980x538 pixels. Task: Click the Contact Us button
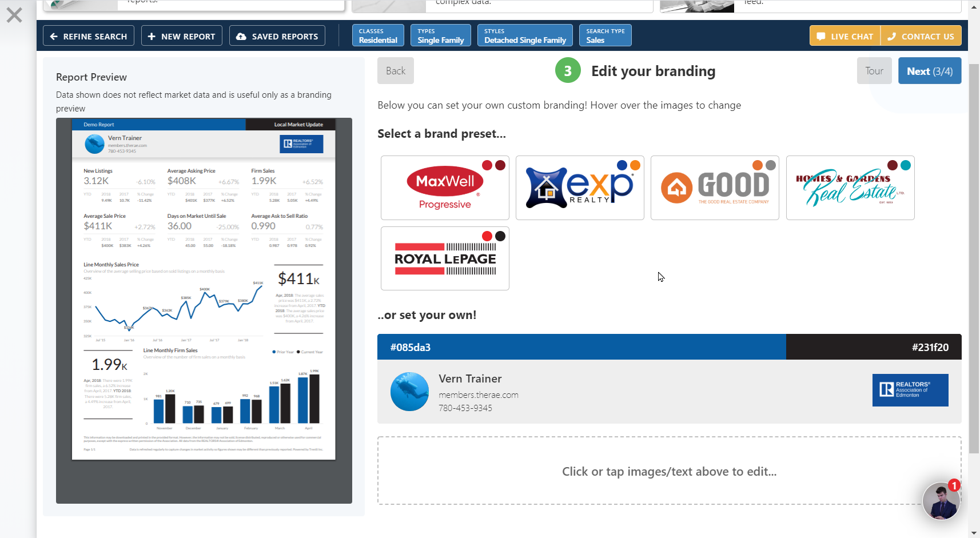pos(921,36)
